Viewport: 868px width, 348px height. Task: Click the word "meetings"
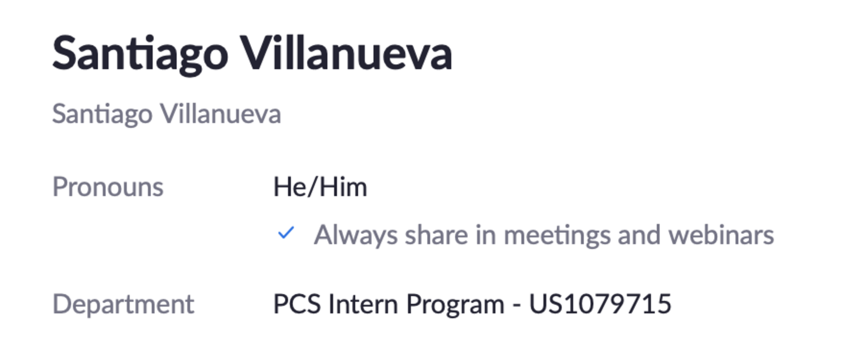[x=557, y=235]
